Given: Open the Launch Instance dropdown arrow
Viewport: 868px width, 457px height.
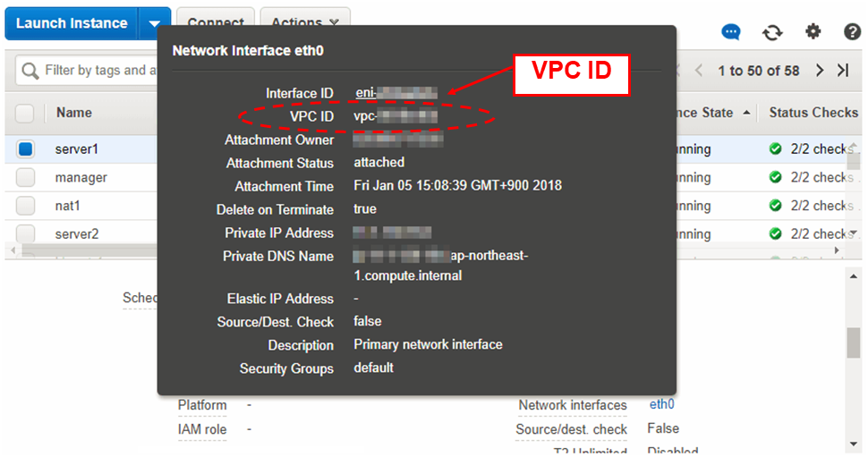Looking at the screenshot, I should (154, 24).
